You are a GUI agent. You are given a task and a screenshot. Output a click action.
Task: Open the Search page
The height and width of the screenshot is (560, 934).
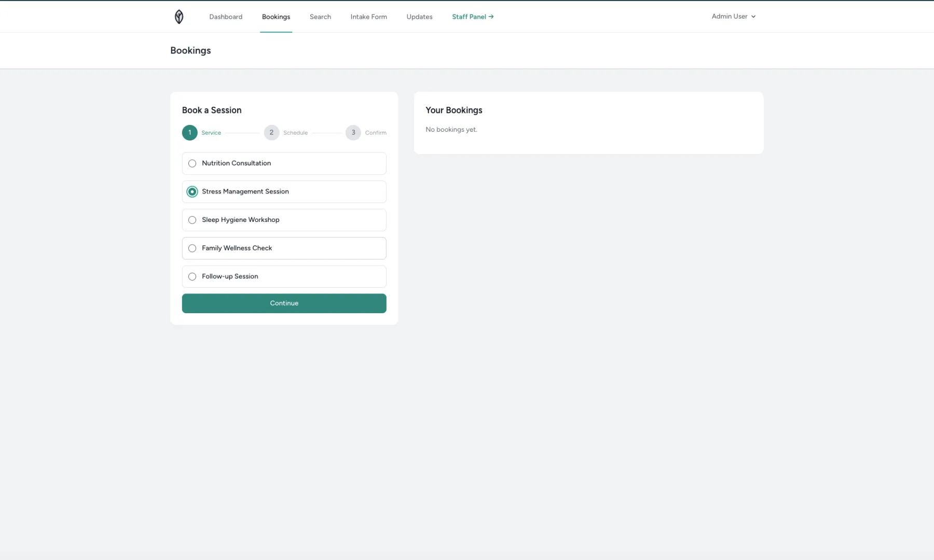point(320,16)
